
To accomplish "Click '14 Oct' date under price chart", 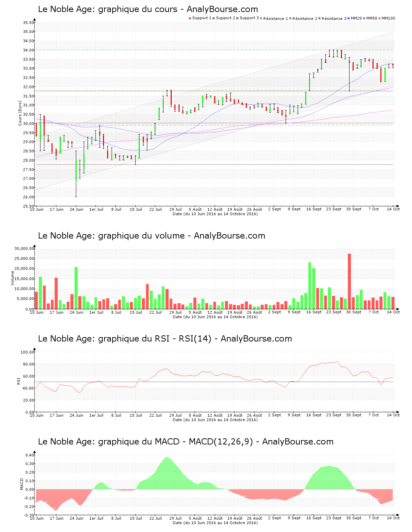I will click(x=393, y=209).
